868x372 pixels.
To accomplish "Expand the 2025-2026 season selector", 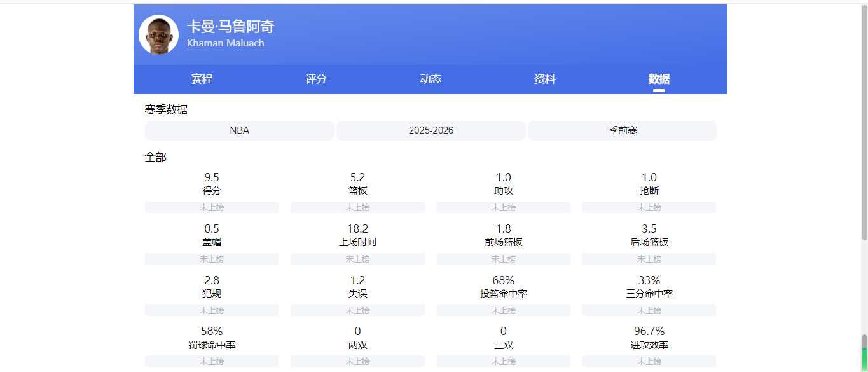I will (x=431, y=130).
